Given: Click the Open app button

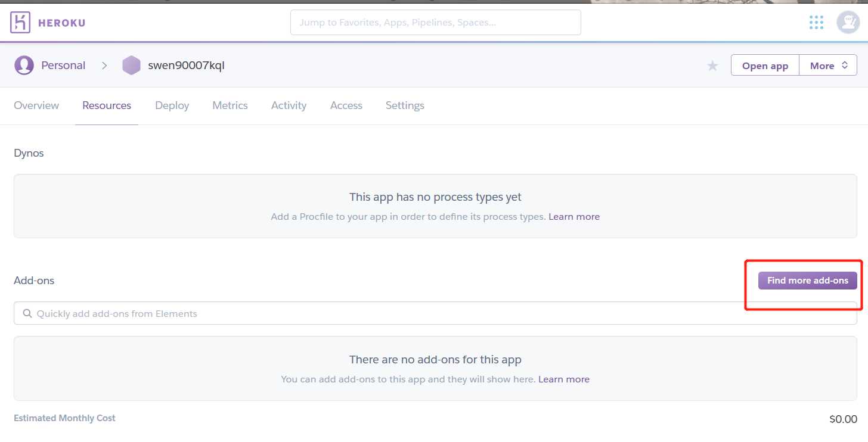Looking at the screenshot, I should click(x=765, y=66).
